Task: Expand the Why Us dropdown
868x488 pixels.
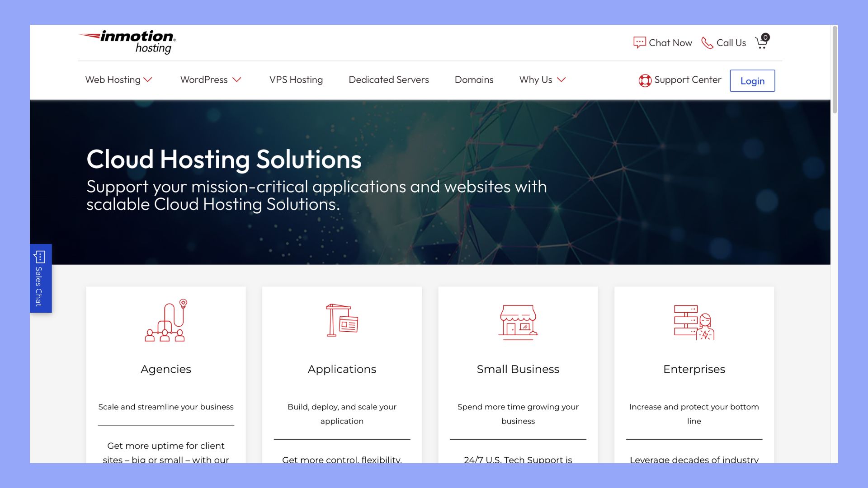Action: pos(542,80)
